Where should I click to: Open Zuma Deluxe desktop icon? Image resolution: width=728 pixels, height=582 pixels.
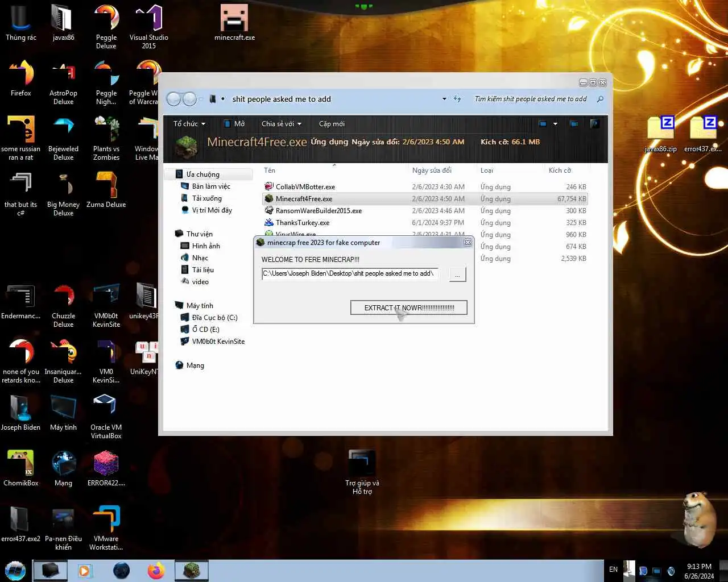click(106, 190)
